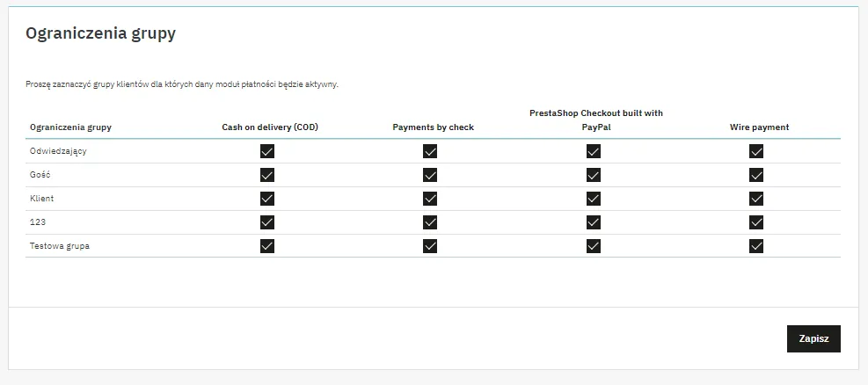Disable PayPal checkout for Gość group
Screen dimensions: 868x385
tap(594, 175)
